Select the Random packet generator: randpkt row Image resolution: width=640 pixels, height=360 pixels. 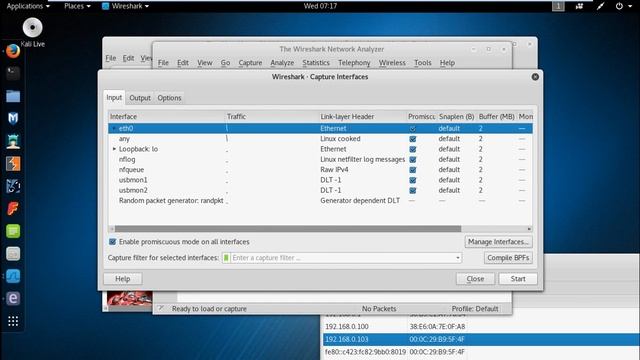(320, 201)
